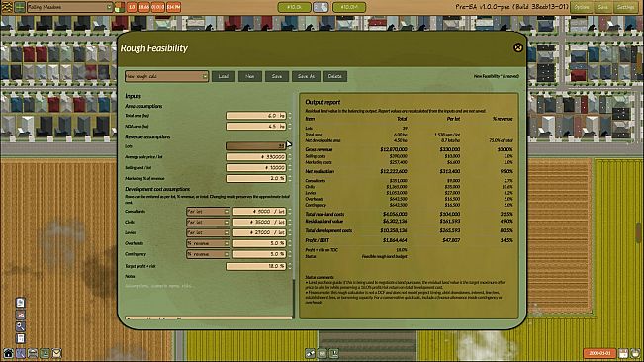Click the Delete button
644x362 pixels.
click(x=334, y=76)
